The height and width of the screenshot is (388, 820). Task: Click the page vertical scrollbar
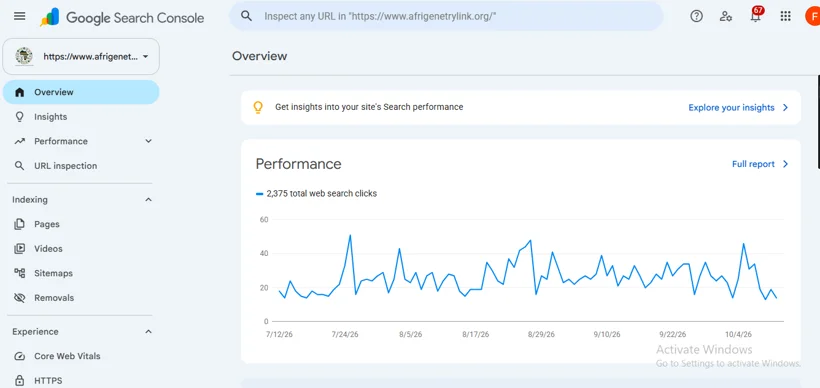818,121
